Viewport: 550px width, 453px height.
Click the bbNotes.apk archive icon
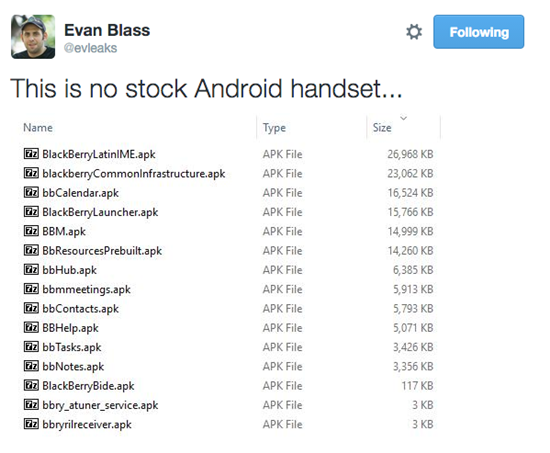[31, 366]
